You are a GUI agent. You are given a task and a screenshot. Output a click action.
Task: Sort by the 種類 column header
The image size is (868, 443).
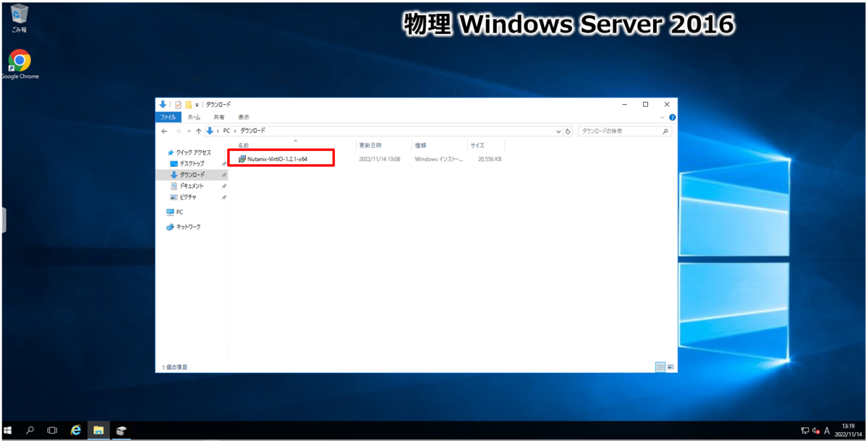440,145
